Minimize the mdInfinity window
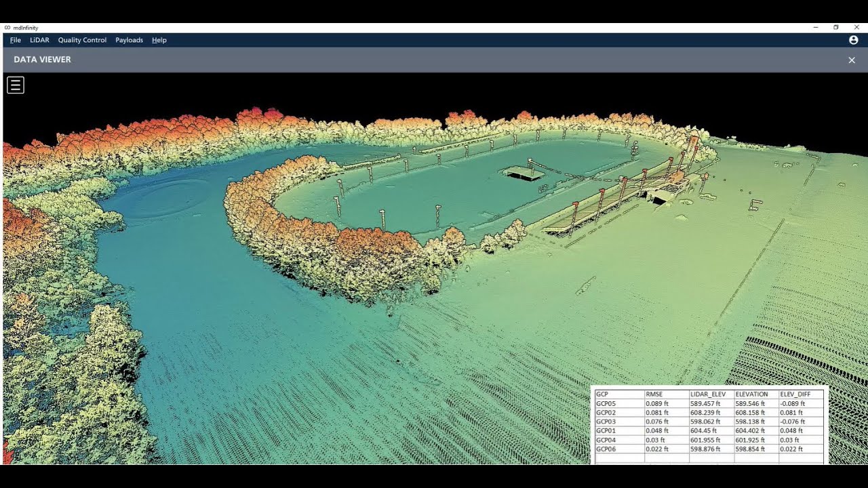Image resolution: width=868 pixels, height=488 pixels. [815, 28]
